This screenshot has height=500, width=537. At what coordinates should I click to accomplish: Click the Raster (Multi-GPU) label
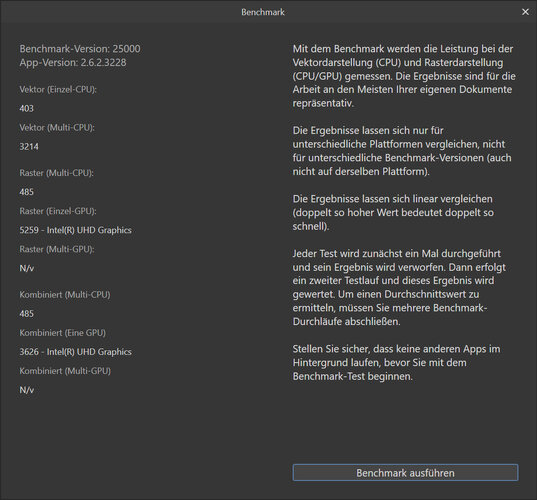point(57,249)
